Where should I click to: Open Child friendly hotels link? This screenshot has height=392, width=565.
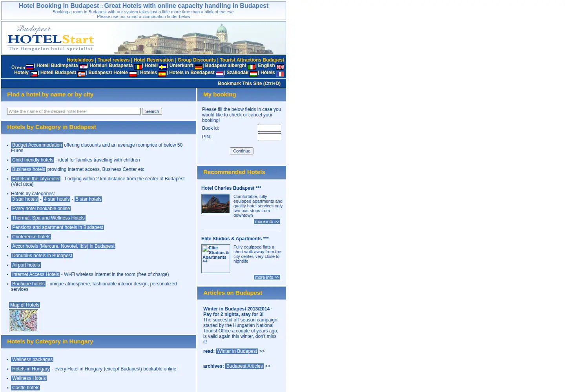pos(33,160)
